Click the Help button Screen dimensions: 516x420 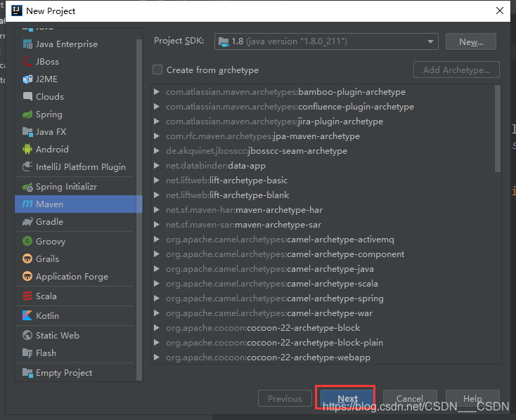472,398
